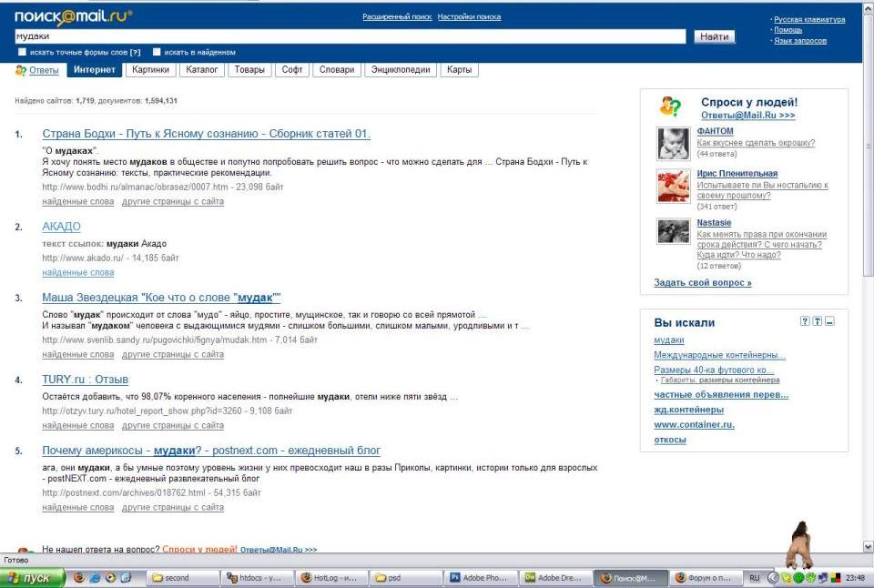Screen dimensions: 874x588
Task: Open the АКАДО search result
Action: [61, 227]
